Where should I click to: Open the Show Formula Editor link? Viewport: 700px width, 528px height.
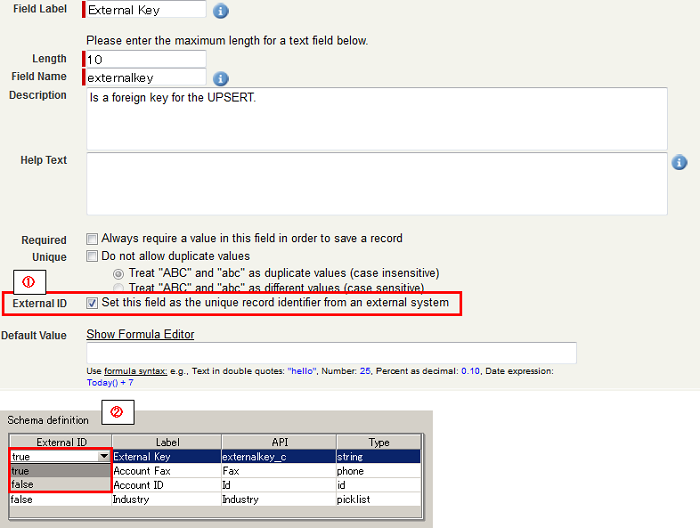(140, 334)
